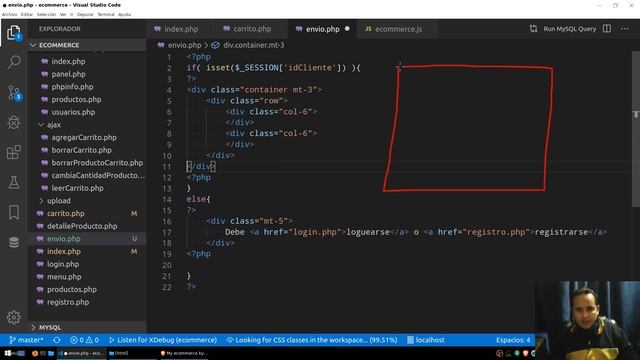Collapse the ECOMMERCE folder section
This screenshot has width=640, height=360.
point(87,45)
